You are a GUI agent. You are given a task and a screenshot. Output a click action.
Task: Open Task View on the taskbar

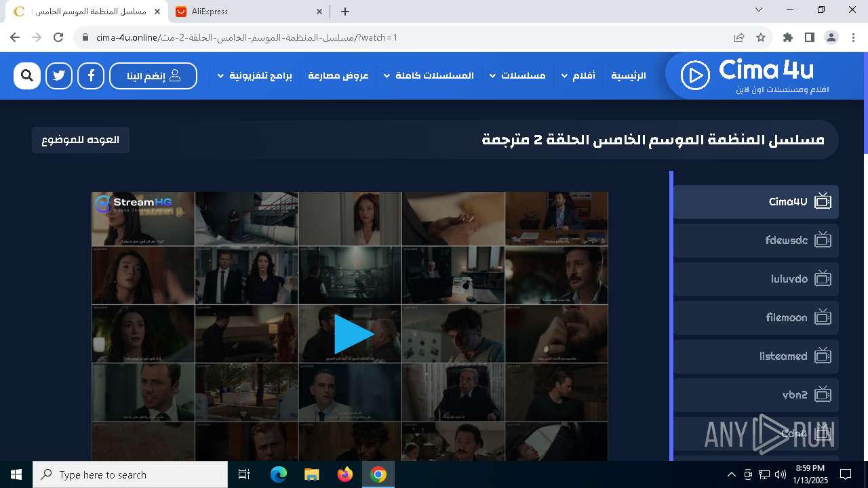click(244, 474)
